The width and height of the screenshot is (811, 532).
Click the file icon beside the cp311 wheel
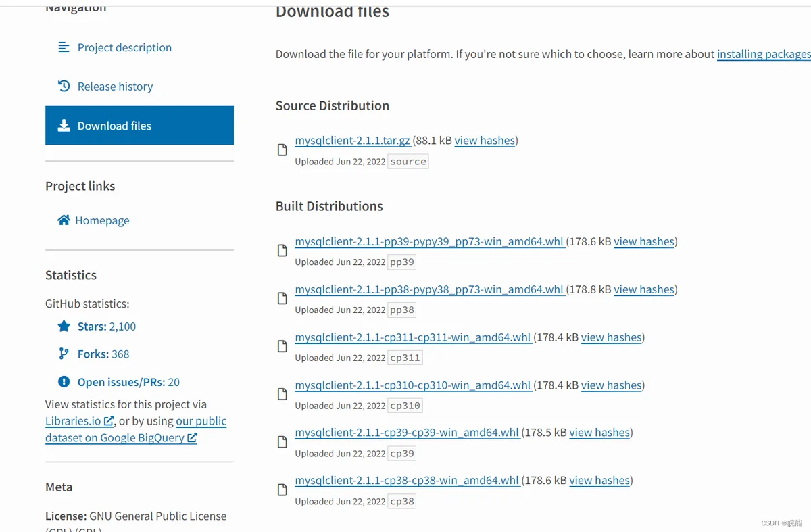[x=282, y=347]
